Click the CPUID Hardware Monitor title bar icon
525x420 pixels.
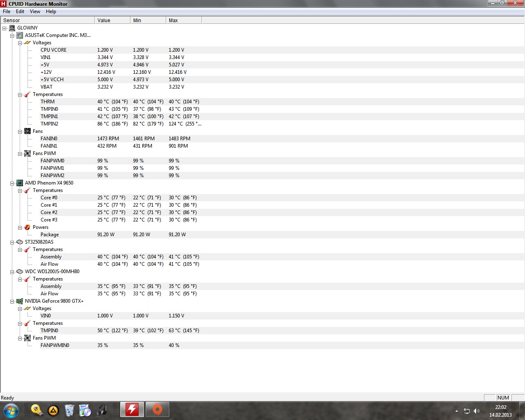[4, 4]
